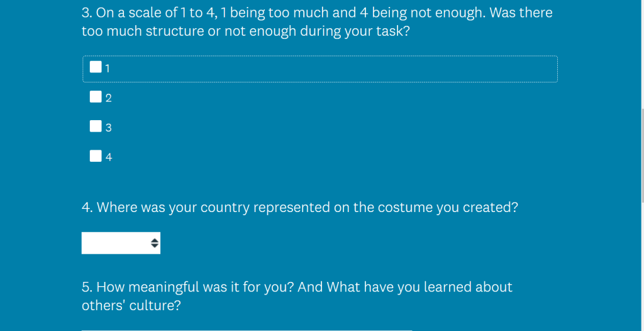Click the scrollbar track above the thumb
Screen dimensions: 644x331
coord(642,54)
